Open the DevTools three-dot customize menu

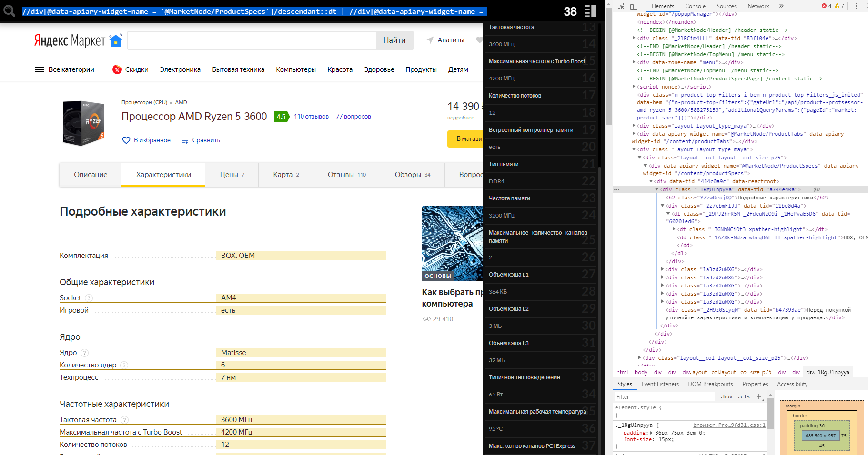tap(856, 6)
